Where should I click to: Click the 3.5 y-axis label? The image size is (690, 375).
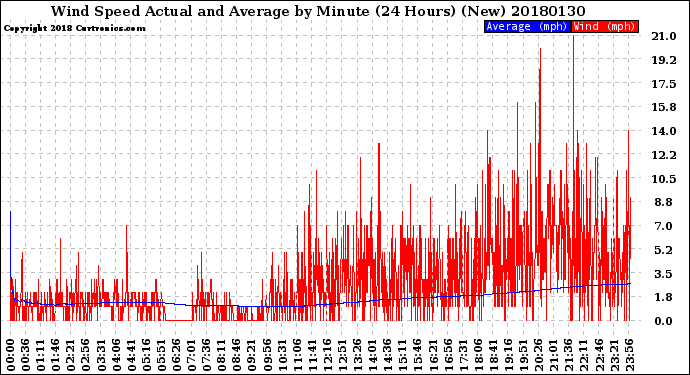point(664,274)
